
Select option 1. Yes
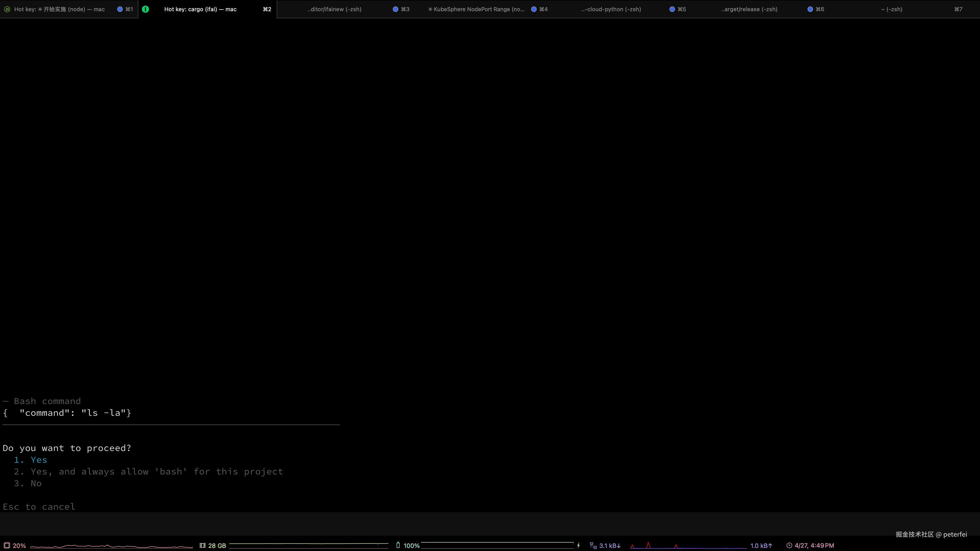[x=39, y=460]
